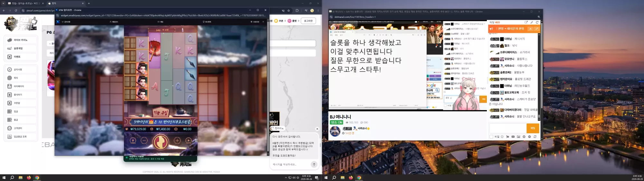644x181 pixels.
Task: Click 공지사항 in widget top bar
Action: tap(66, 22)
